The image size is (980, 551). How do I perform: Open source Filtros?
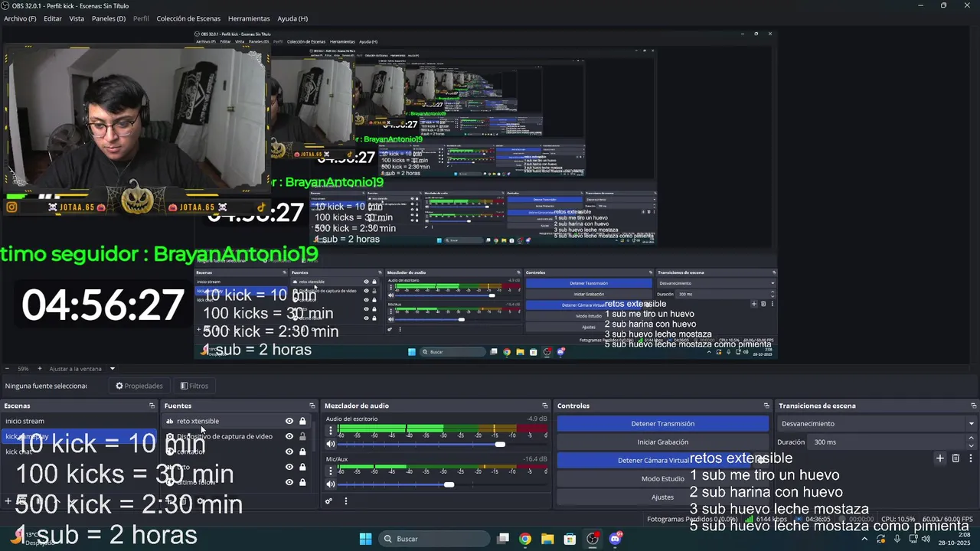(194, 386)
